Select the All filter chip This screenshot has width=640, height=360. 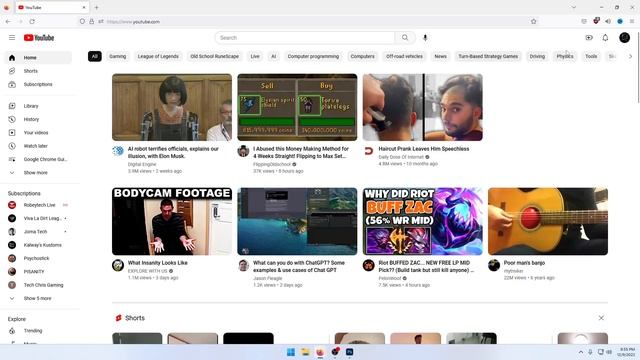(x=95, y=56)
